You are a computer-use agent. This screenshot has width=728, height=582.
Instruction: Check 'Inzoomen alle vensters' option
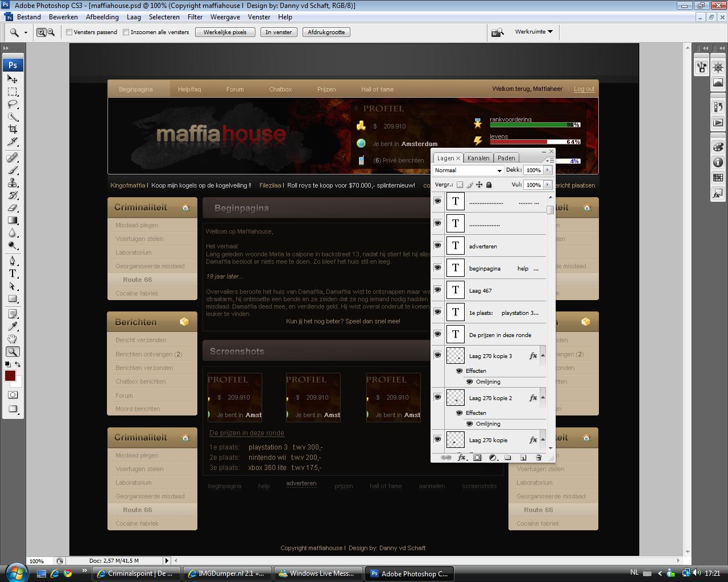click(x=126, y=32)
